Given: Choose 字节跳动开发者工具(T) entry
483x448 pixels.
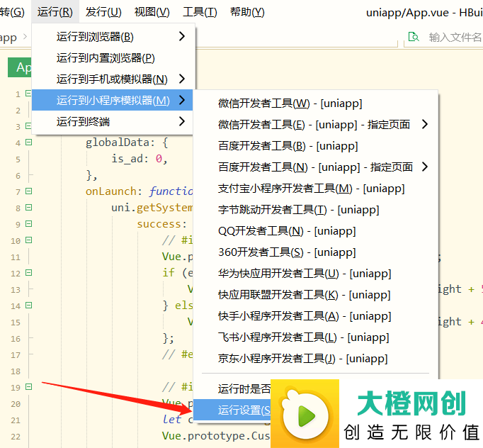Looking at the screenshot, I should tap(315, 209).
